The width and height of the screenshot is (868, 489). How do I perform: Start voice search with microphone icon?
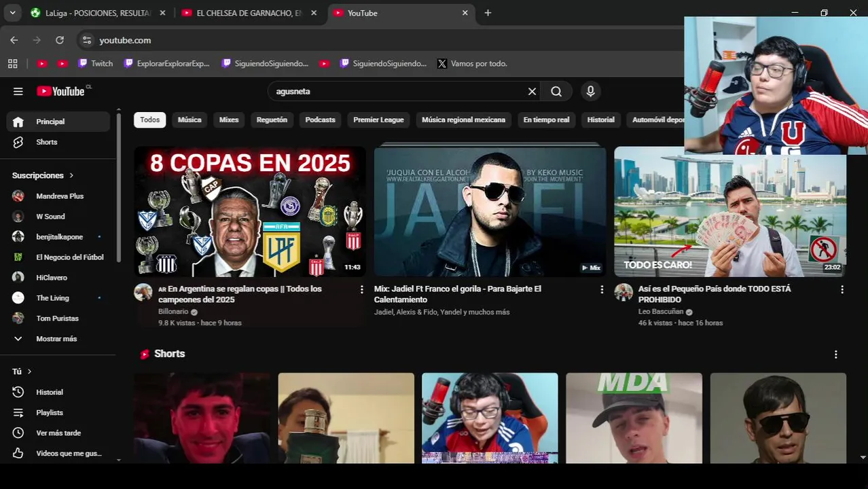pyautogui.click(x=590, y=91)
